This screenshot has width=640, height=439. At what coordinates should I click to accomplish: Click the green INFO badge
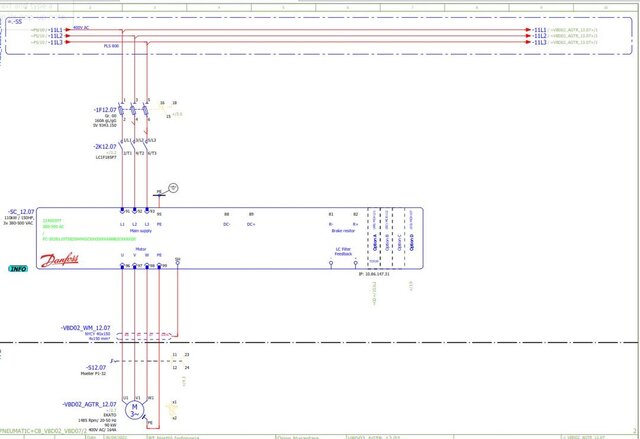click(18, 269)
